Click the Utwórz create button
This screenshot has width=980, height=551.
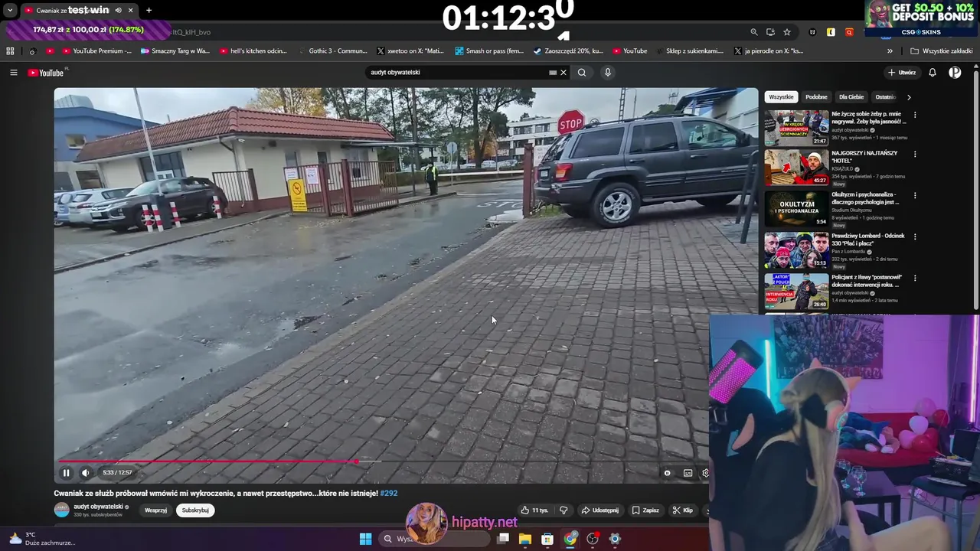pyautogui.click(x=902, y=73)
